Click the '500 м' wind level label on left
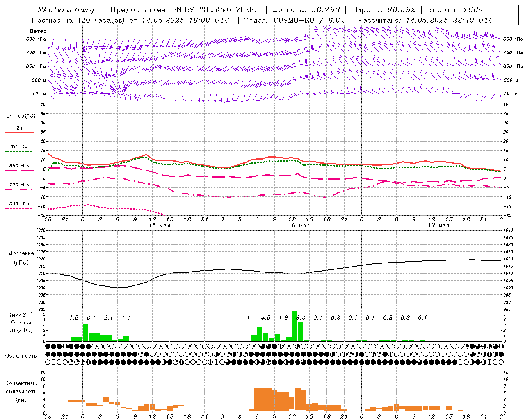Image resolution: width=525 pixels, height=420 pixels. [x=39, y=80]
